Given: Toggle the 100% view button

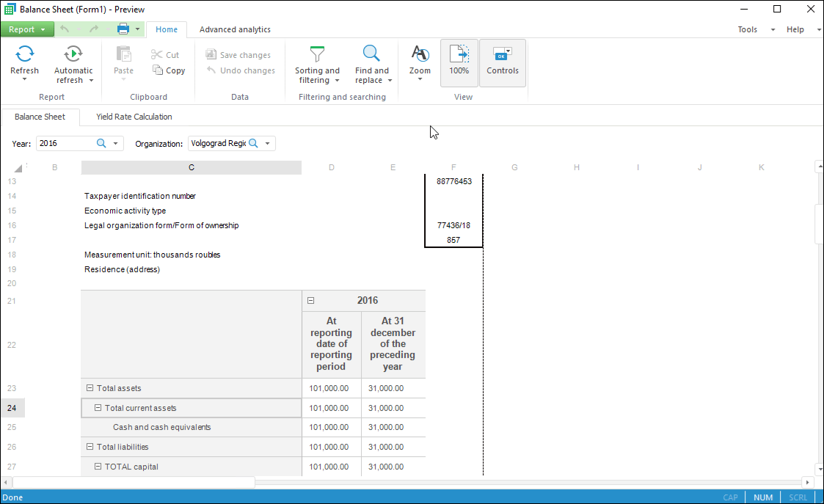Looking at the screenshot, I should pyautogui.click(x=459, y=62).
